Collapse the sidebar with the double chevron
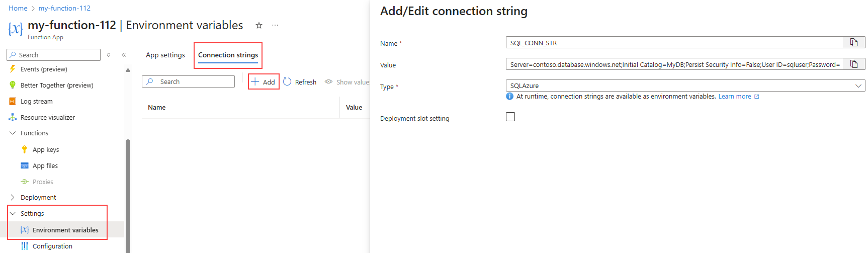868x253 pixels. [x=124, y=55]
